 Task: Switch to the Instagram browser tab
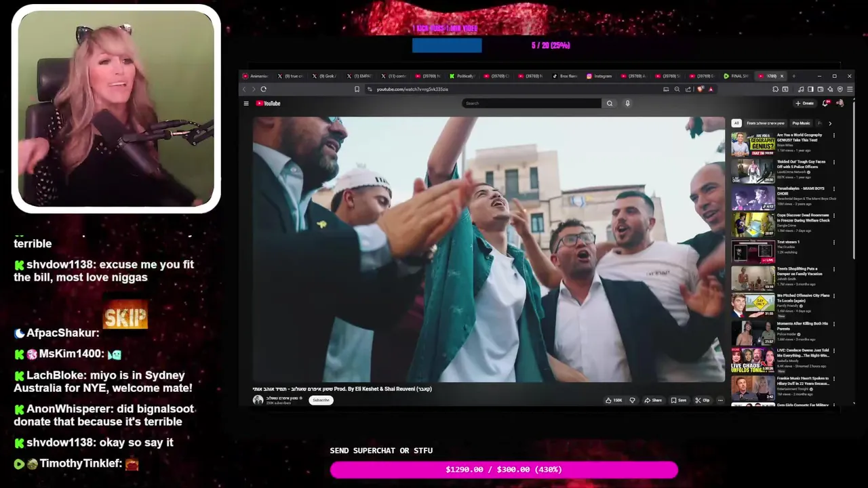[x=599, y=76]
